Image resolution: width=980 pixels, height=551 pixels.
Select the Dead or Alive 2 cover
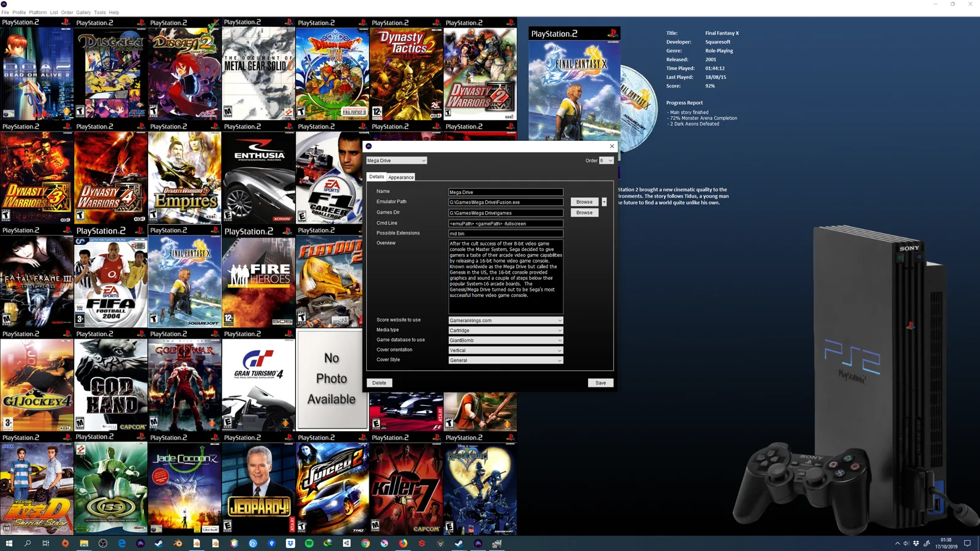point(37,69)
